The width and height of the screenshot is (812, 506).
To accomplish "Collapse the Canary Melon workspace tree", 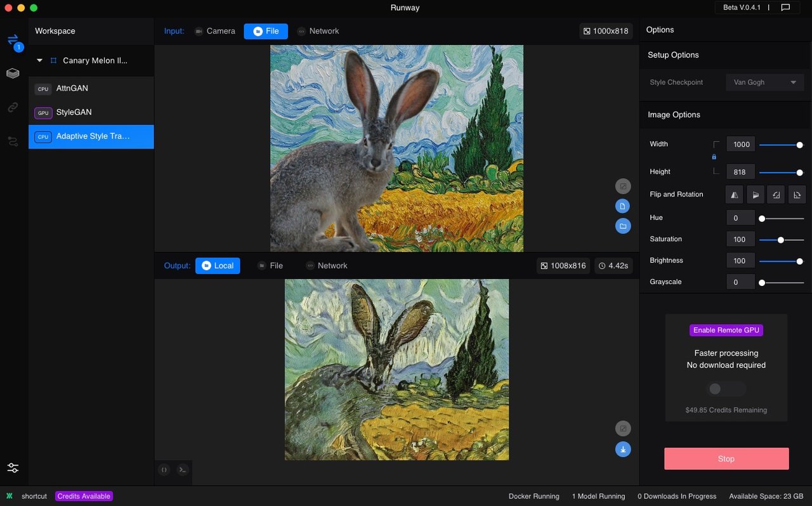I will [39, 61].
